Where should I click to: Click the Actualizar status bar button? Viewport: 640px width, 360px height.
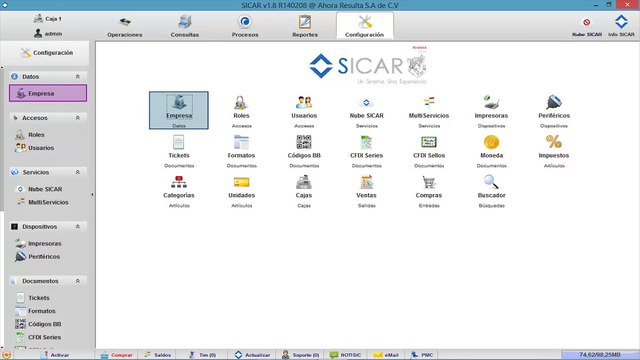[x=252, y=355]
